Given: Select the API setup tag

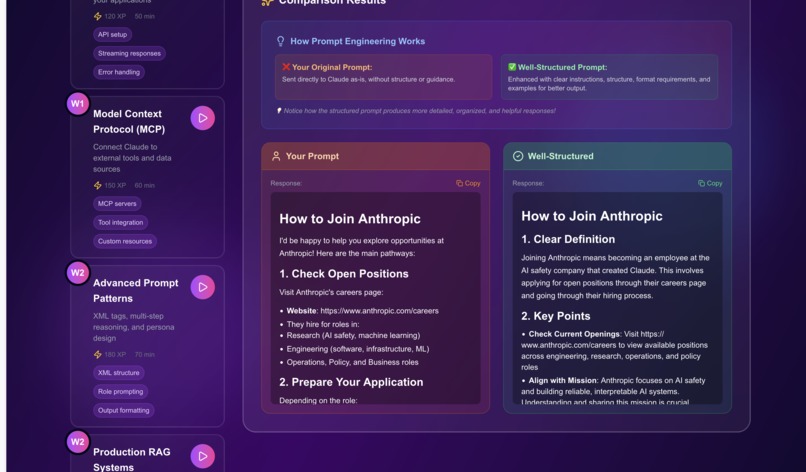Looking at the screenshot, I should 113,34.
